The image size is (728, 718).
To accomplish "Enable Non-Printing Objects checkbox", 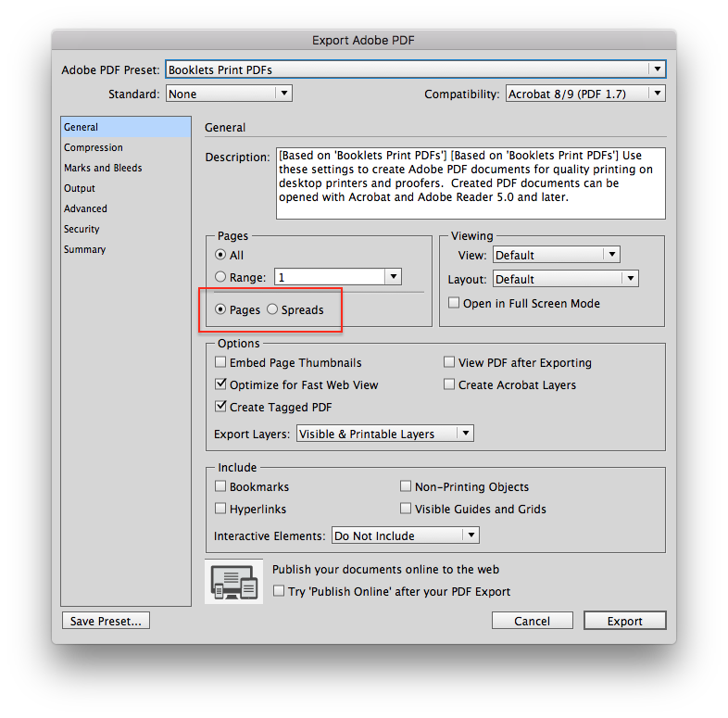I will [x=406, y=486].
